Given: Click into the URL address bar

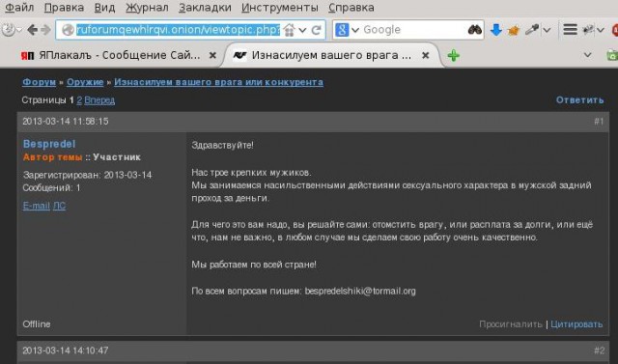Looking at the screenshot, I should coord(178,30).
